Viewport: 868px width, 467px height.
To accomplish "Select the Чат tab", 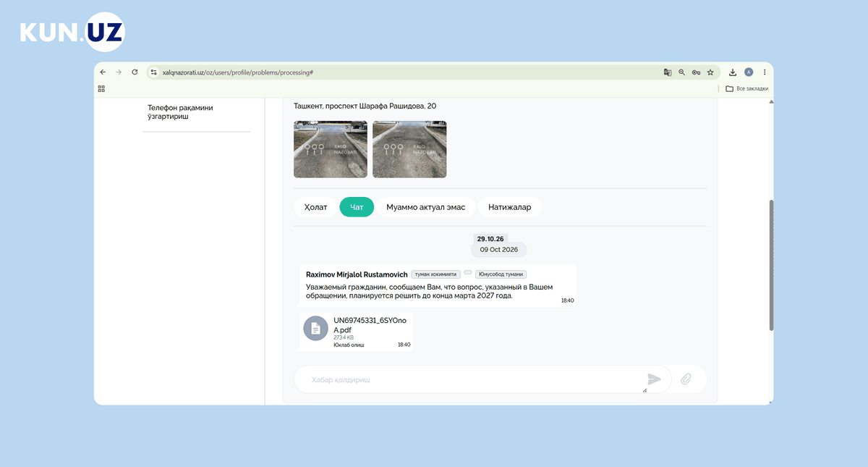I will (x=357, y=207).
